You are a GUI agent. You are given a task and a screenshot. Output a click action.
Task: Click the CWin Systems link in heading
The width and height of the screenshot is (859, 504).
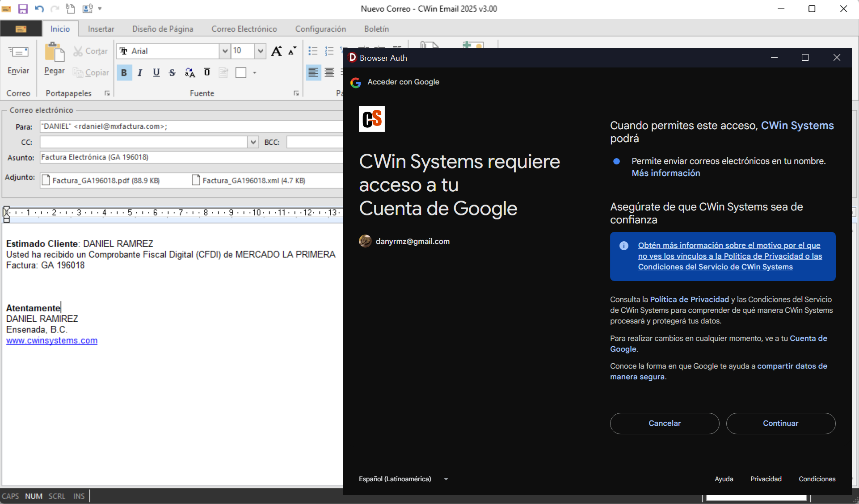tap(797, 126)
